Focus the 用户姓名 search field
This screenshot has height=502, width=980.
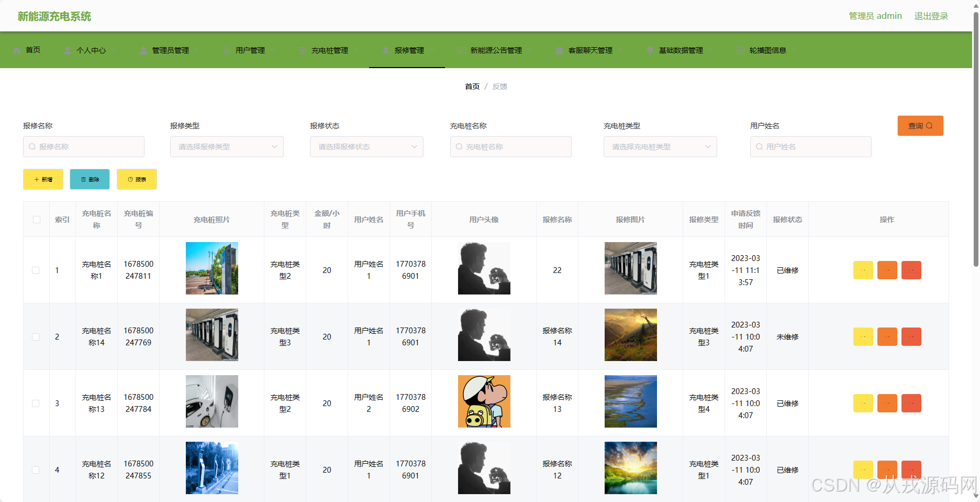click(811, 147)
